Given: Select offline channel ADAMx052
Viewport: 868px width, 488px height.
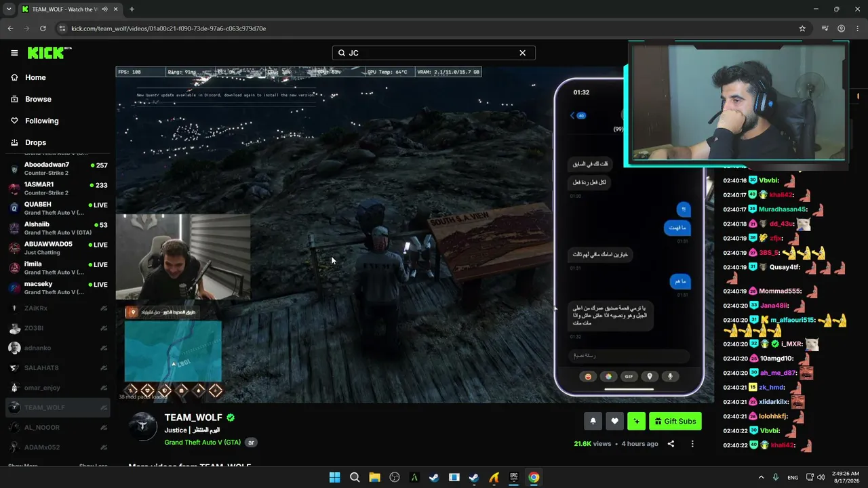Looking at the screenshot, I should [58, 447].
